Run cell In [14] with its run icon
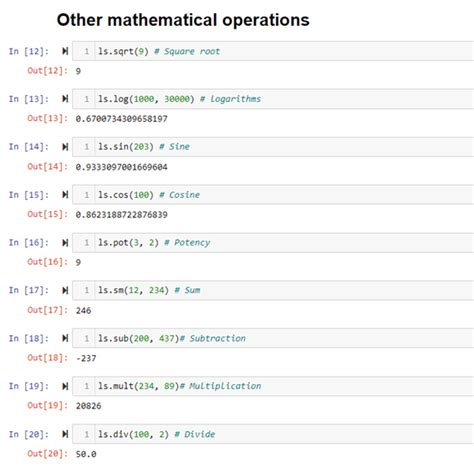 tap(65, 147)
